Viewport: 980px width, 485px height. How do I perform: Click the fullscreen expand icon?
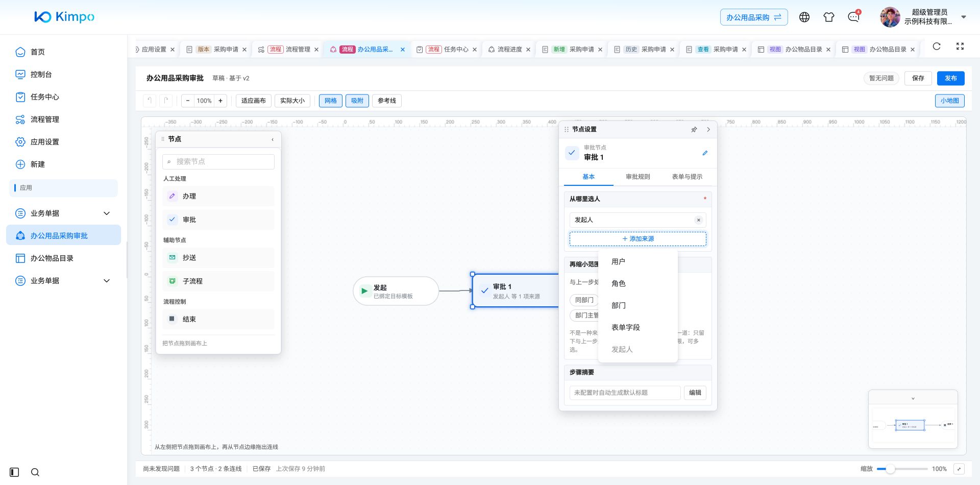[x=960, y=46]
